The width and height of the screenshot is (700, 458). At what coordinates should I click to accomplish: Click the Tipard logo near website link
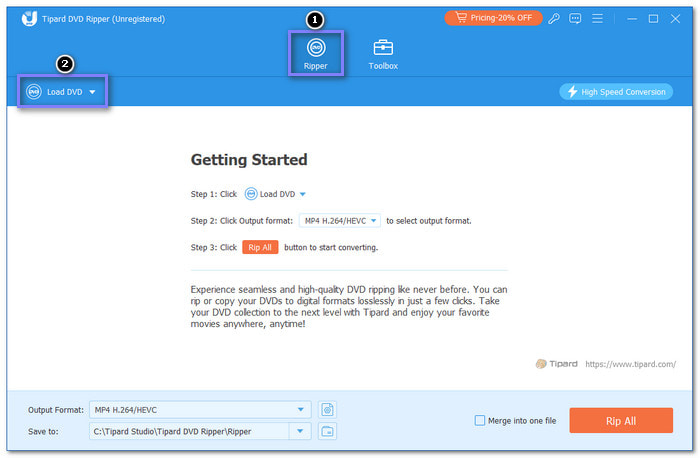(x=557, y=364)
